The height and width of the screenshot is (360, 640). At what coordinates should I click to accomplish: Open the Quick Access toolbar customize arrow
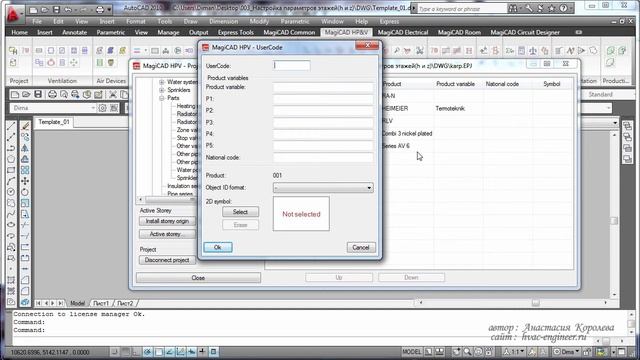coord(109,9)
